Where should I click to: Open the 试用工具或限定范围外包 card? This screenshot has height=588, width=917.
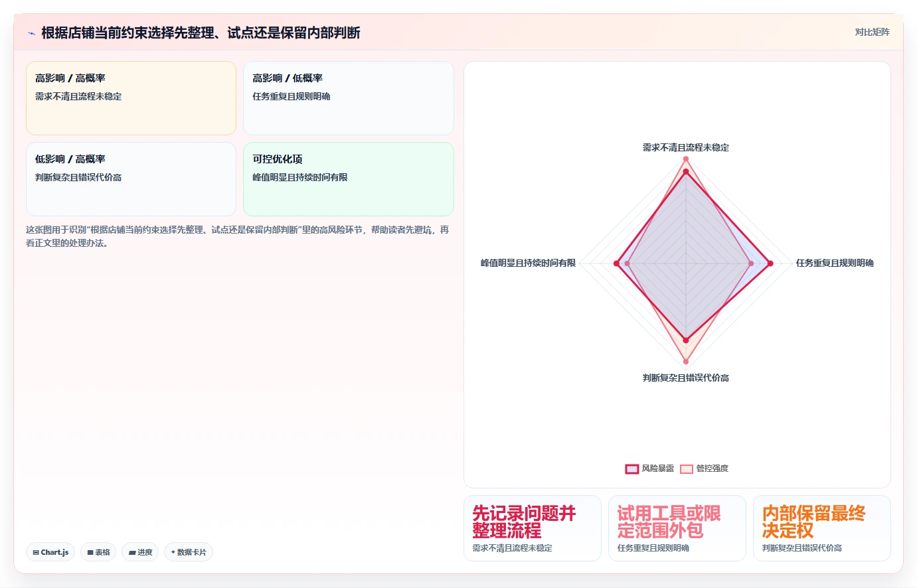677,528
